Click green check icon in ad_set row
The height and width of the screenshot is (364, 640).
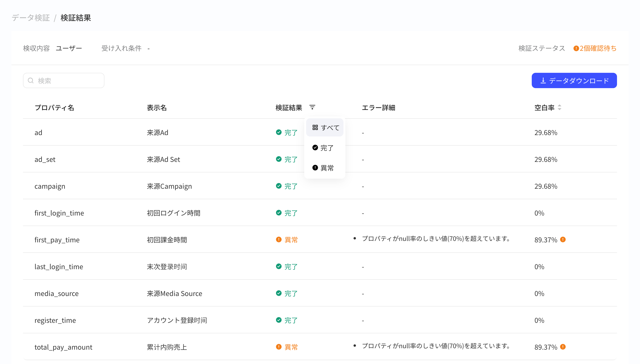point(279,159)
